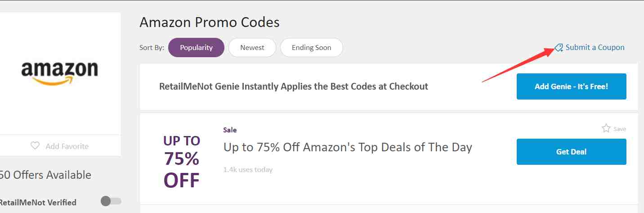Open the Up to 75% Off Amazon's Top Deals title

pos(348,147)
